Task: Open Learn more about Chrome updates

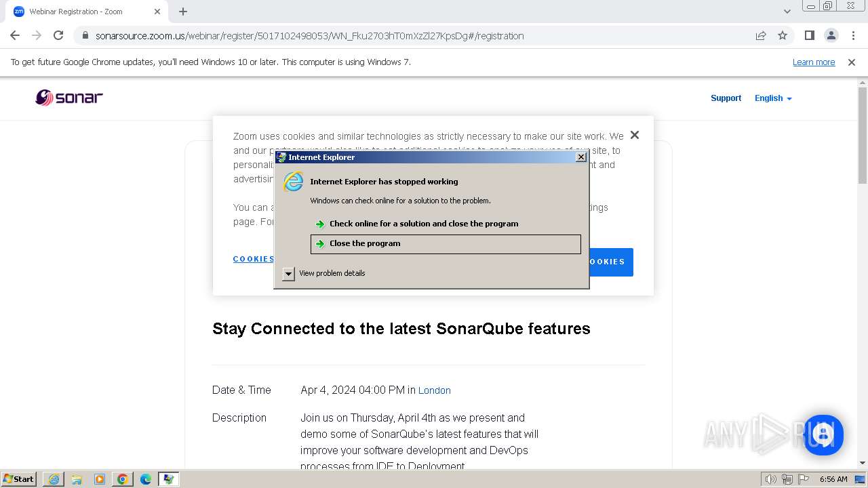Action: click(814, 62)
